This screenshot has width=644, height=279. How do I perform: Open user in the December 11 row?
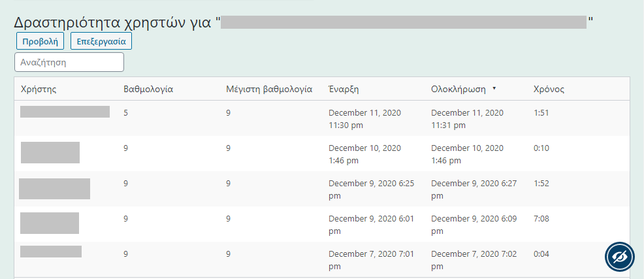[x=65, y=112]
